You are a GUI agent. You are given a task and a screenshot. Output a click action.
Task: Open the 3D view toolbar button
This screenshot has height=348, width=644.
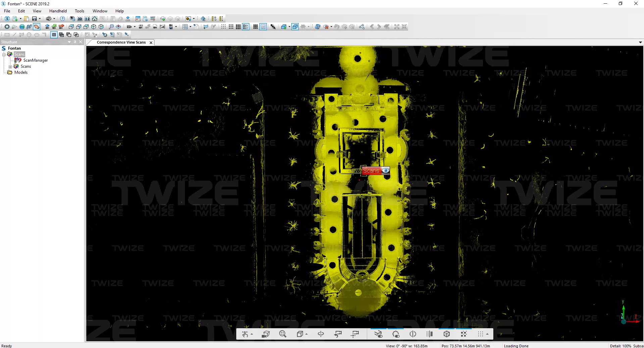pyautogui.click(x=80, y=19)
